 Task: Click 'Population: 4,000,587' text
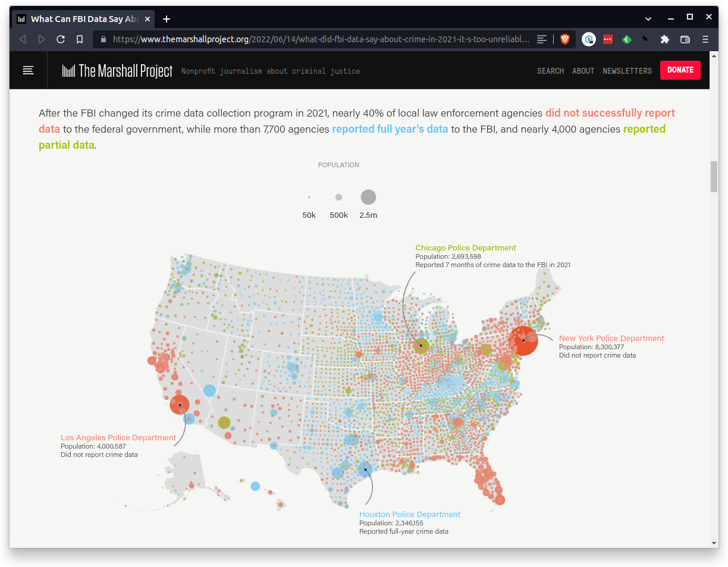pyautogui.click(x=93, y=446)
